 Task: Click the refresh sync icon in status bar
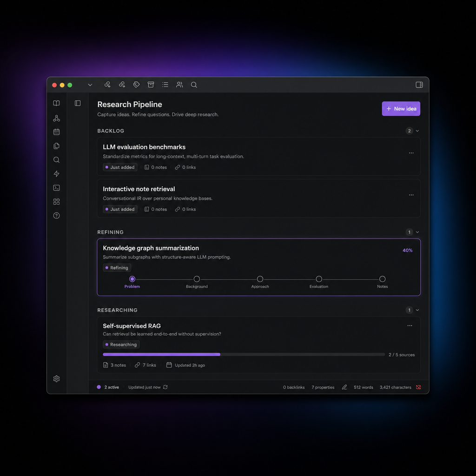(x=165, y=387)
